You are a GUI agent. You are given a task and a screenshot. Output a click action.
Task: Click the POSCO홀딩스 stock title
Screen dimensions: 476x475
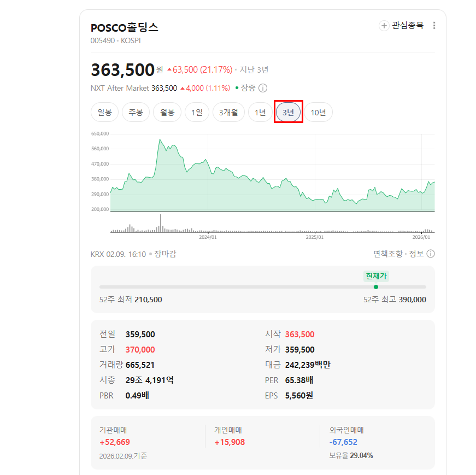tap(125, 28)
